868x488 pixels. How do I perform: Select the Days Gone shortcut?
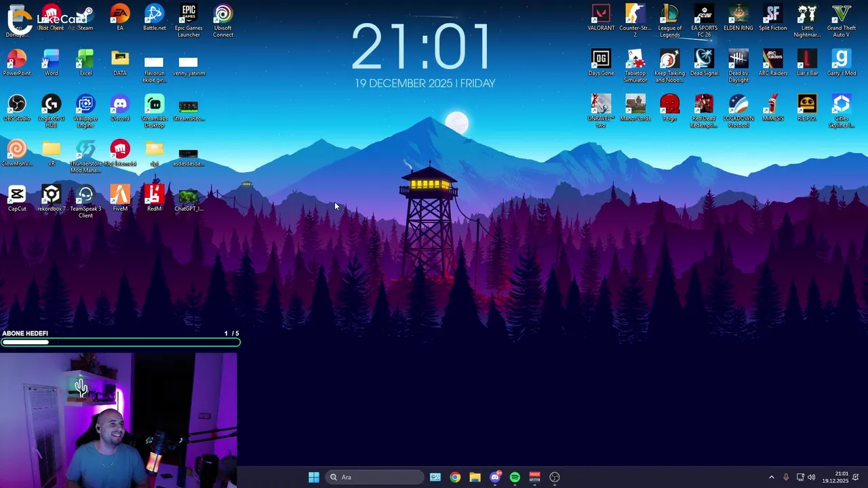[601, 63]
